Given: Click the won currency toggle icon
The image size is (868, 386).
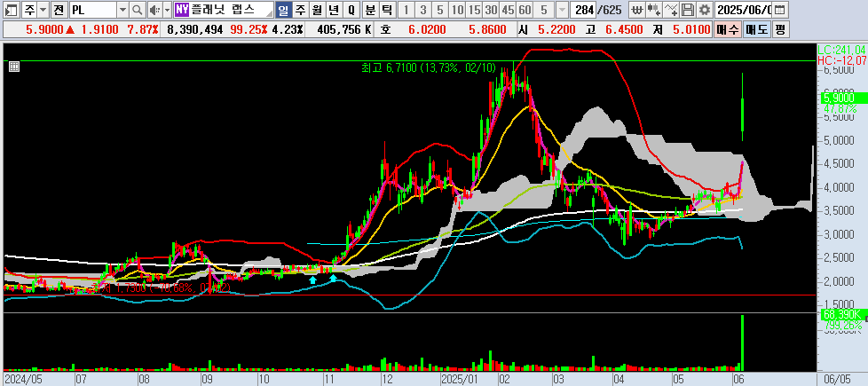Looking at the screenshot, I should 637,10.
